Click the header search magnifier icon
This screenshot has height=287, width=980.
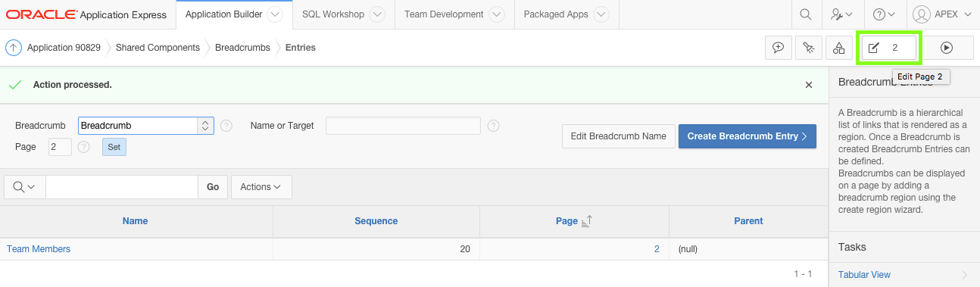[x=806, y=14]
